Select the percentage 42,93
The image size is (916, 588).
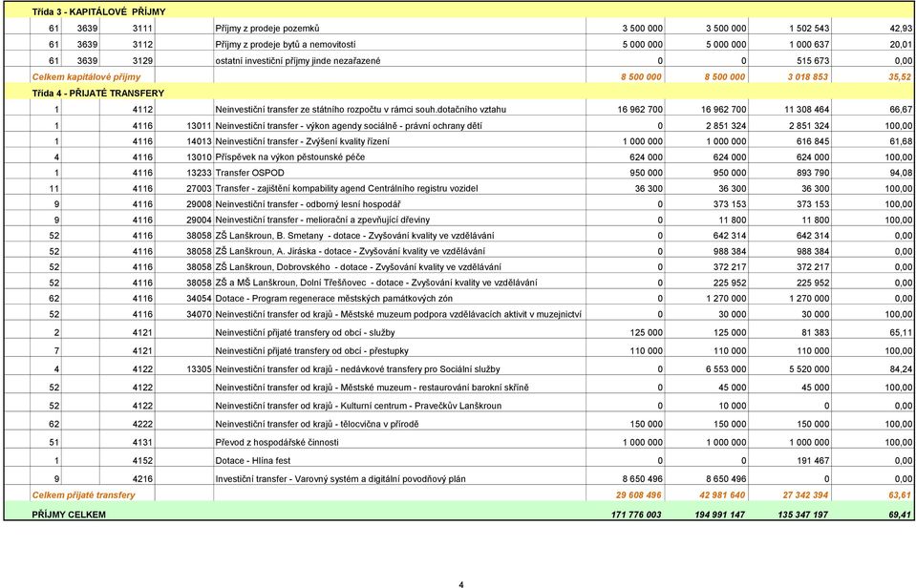coord(901,28)
